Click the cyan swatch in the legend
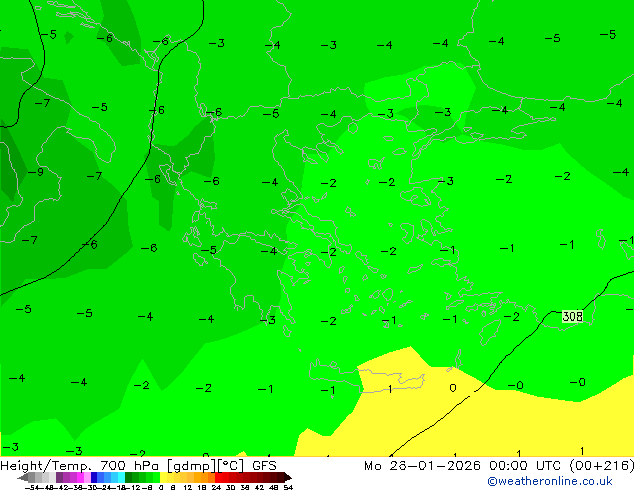Viewport: 634px width, 490px height. click(x=121, y=477)
